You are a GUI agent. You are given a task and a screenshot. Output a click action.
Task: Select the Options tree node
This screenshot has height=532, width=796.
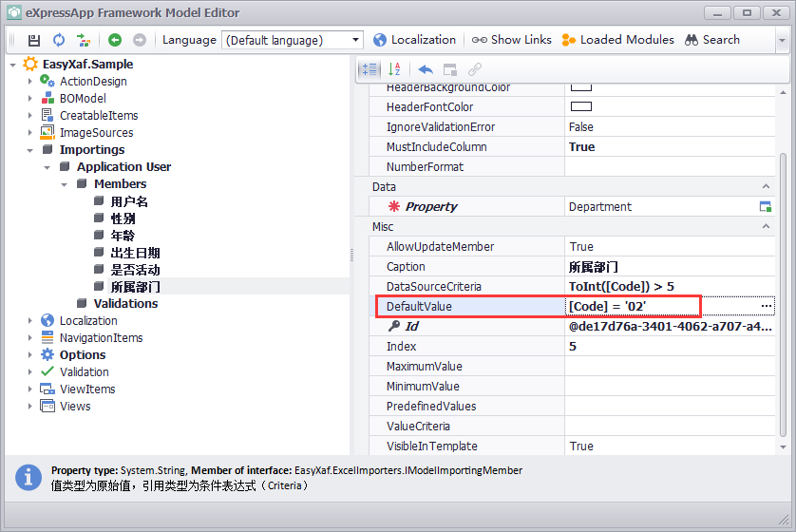click(x=83, y=355)
